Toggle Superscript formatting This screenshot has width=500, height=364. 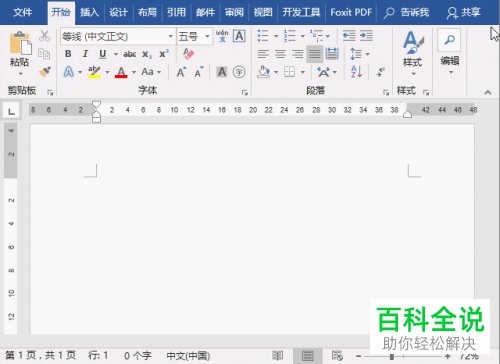164,54
